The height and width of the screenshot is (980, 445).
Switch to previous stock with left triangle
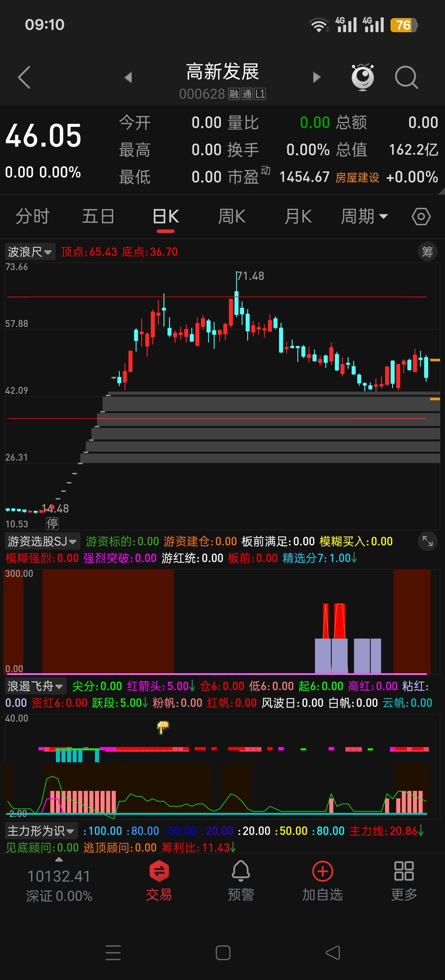point(128,78)
